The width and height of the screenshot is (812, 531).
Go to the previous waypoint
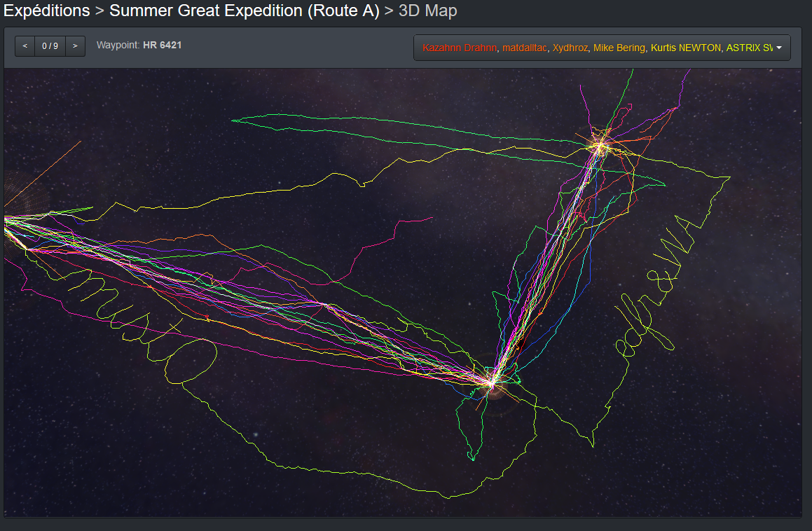(x=25, y=46)
